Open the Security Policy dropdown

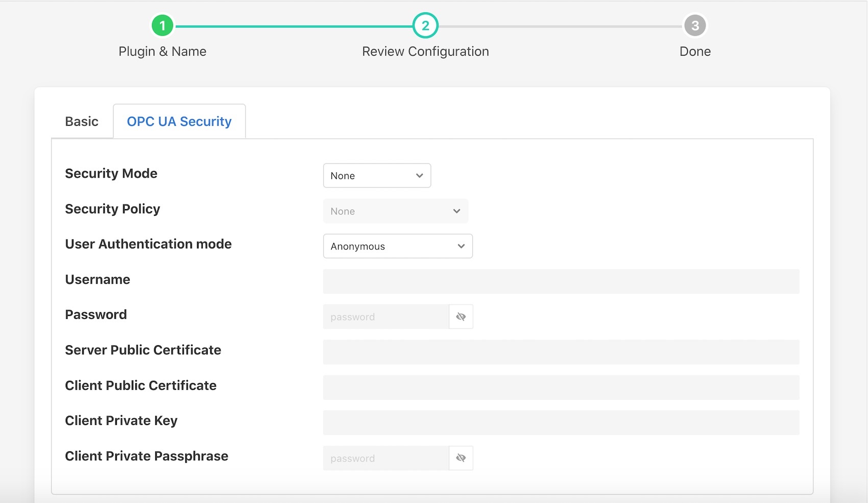pos(395,211)
